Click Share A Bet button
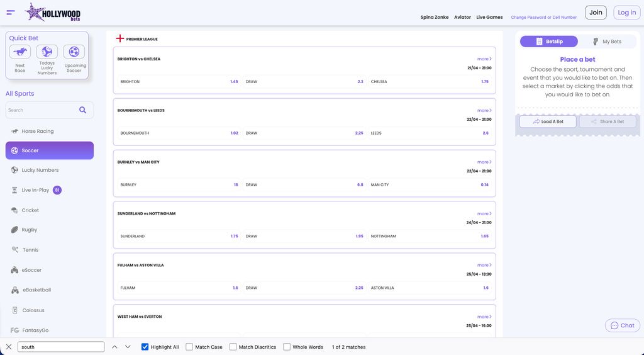644x355 pixels. click(608, 121)
